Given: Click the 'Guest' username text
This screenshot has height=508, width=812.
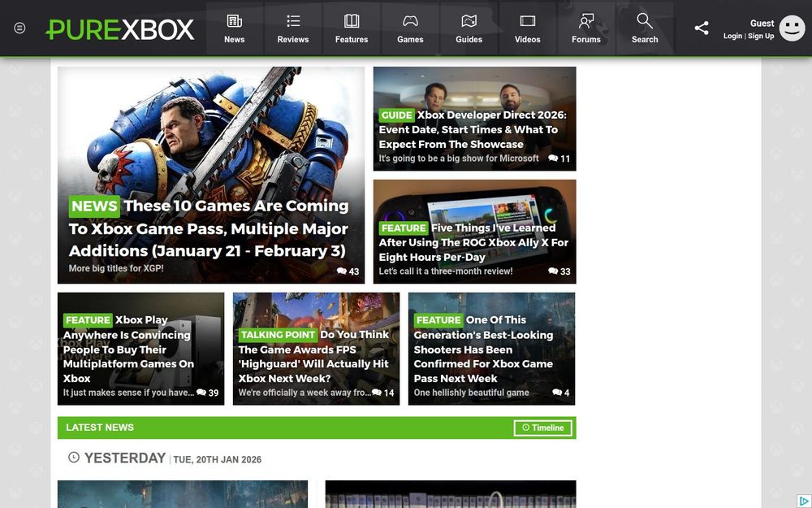Looking at the screenshot, I should tap(762, 24).
